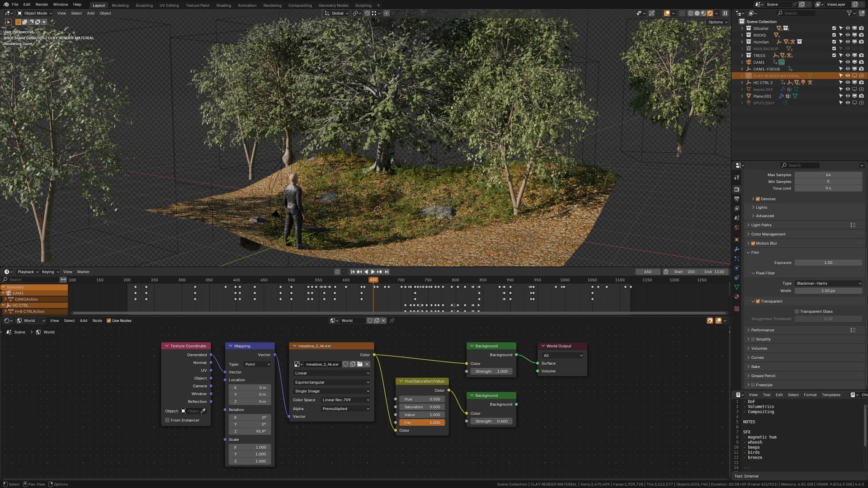Open the Object properties tab
The height and width of the screenshot is (488, 868).
click(x=737, y=239)
